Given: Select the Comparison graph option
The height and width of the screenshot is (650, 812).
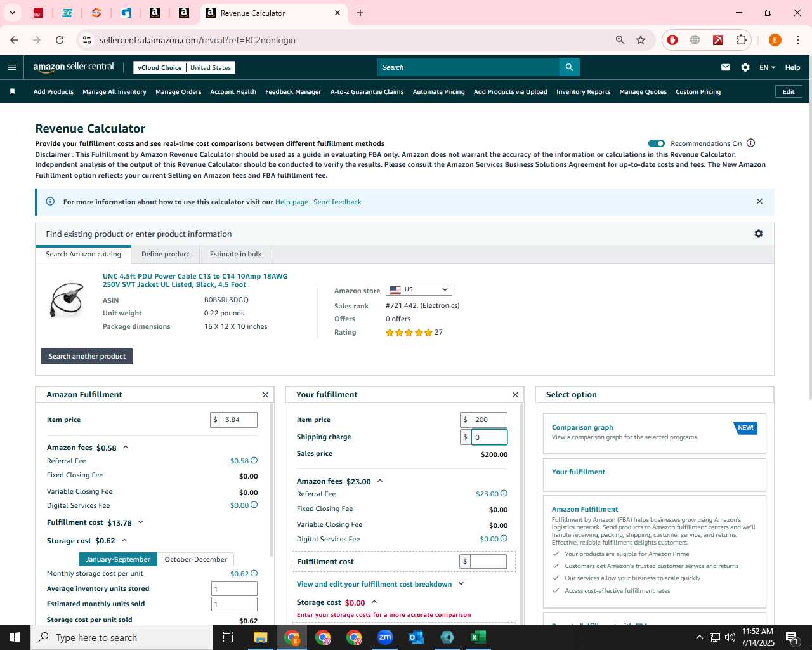Looking at the screenshot, I should click(x=654, y=433).
